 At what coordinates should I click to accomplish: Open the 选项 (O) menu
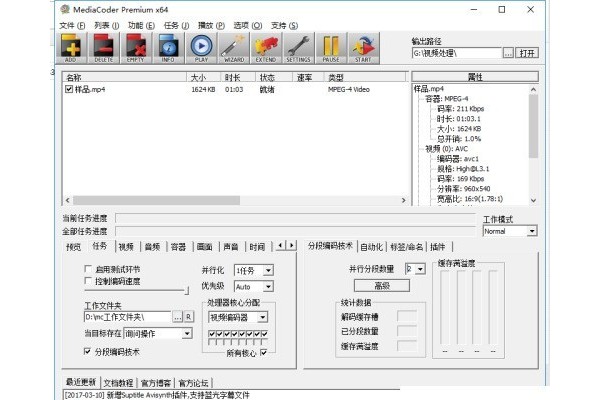point(248,26)
